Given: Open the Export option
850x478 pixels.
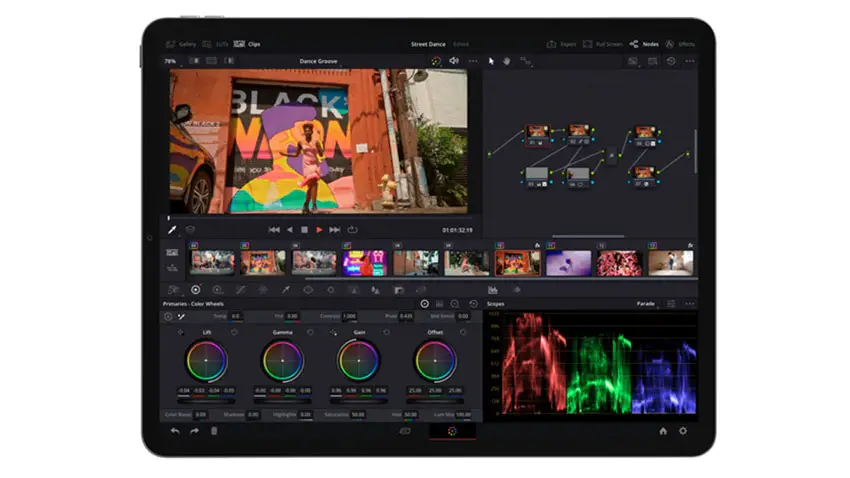Looking at the screenshot, I should (x=562, y=44).
